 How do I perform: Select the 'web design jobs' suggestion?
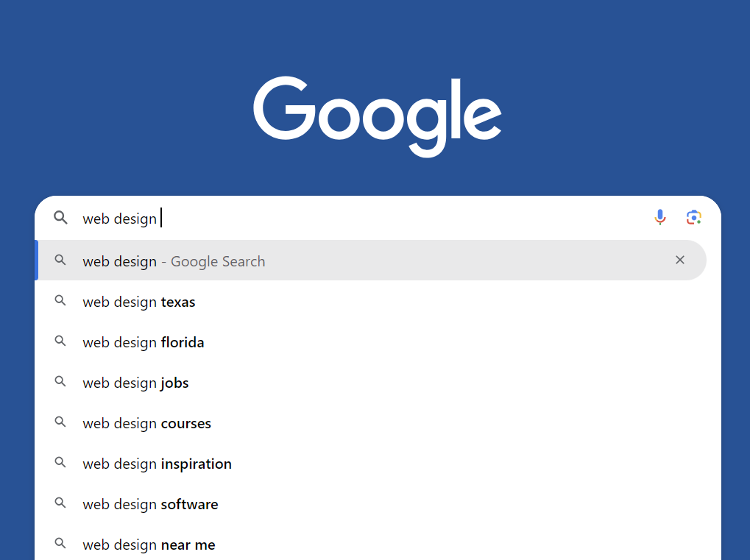(135, 383)
